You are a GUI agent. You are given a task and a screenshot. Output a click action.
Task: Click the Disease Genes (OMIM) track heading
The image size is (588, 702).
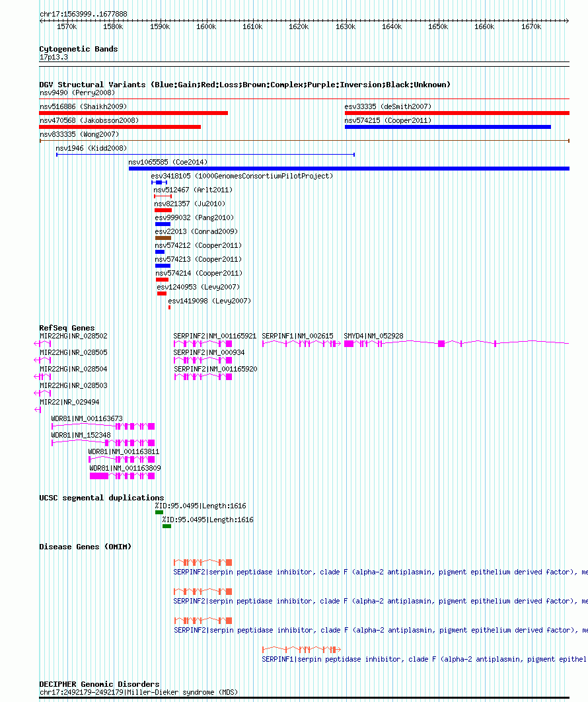[x=85, y=547]
